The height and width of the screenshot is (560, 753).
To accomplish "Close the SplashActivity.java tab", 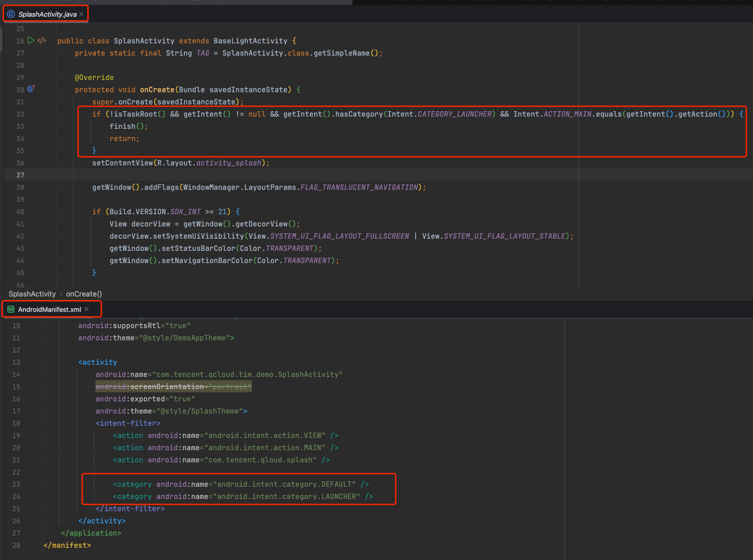I will coord(81,14).
